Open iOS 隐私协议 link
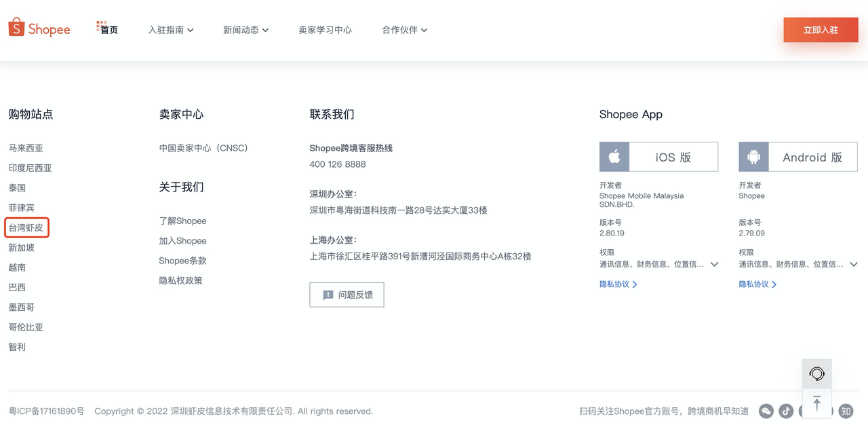Viewport: 868px width, 431px height. coord(618,284)
